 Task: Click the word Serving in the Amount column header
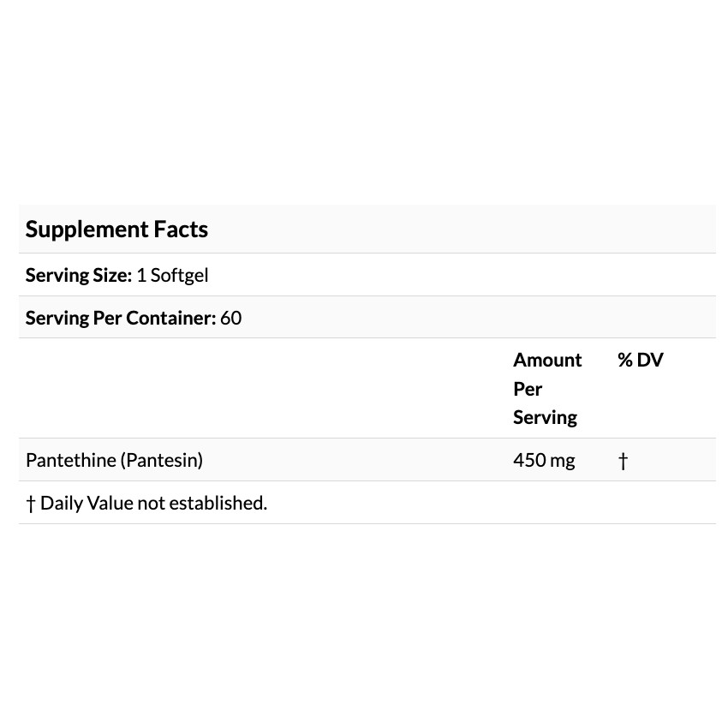coord(545,417)
